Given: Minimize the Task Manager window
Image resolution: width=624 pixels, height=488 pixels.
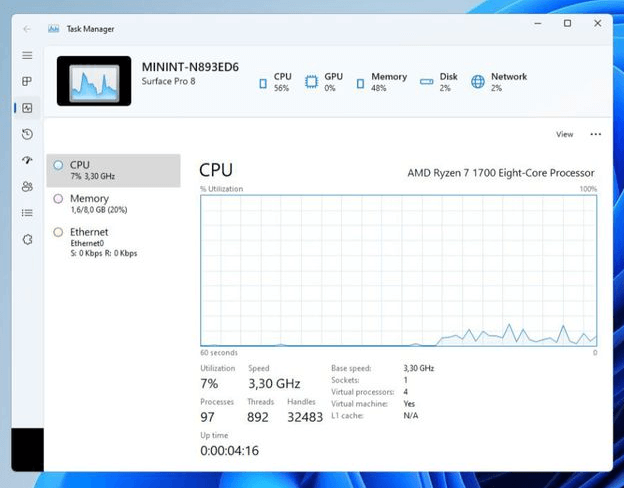Looking at the screenshot, I should [x=538, y=23].
